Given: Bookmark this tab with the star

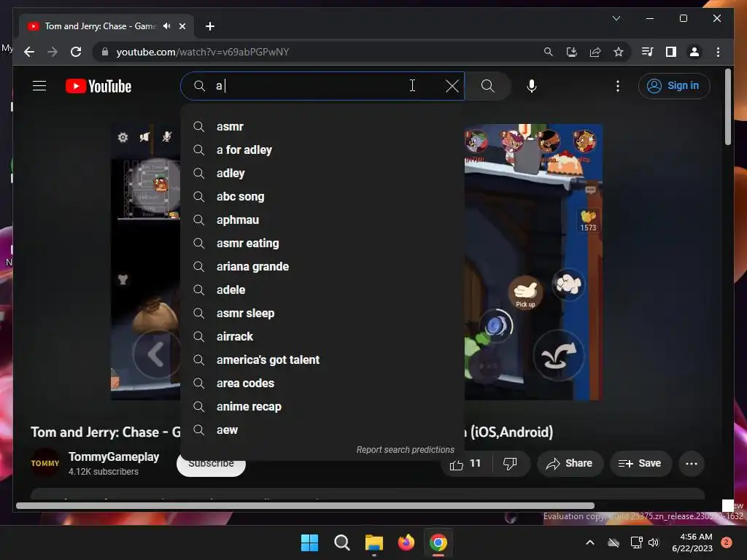Looking at the screenshot, I should 619,52.
